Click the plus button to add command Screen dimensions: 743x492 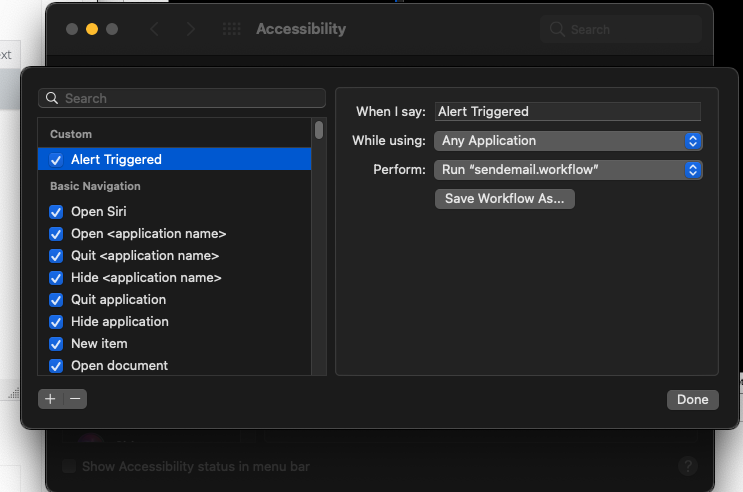point(50,399)
